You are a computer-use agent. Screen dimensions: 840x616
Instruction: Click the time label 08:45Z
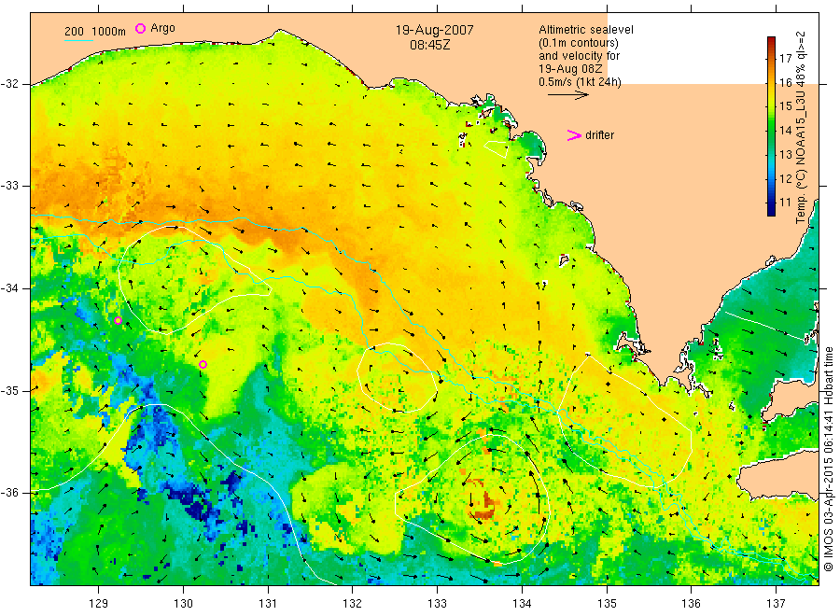(430, 45)
